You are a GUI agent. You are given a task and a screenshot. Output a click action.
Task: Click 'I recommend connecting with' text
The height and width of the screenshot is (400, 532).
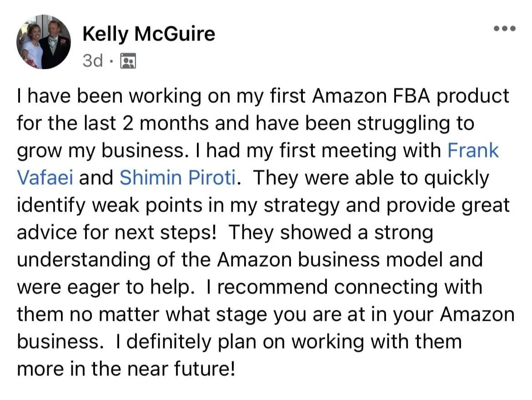pyautogui.click(x=344, y=287)
